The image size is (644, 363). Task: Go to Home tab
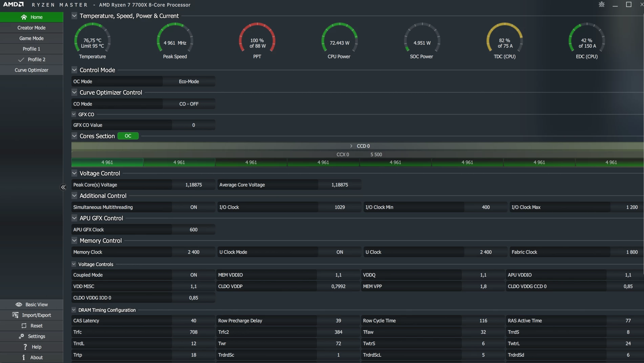point(31,17)
